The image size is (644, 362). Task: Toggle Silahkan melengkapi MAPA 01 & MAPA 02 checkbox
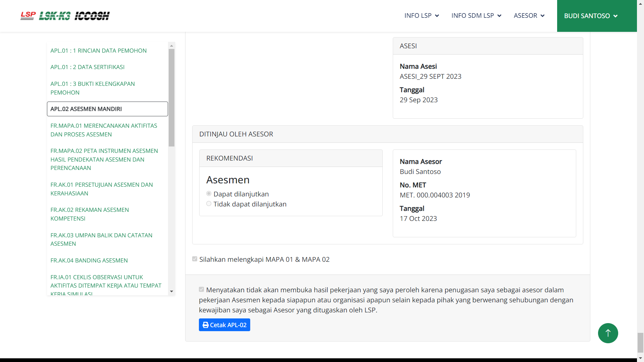click(195, 259)
